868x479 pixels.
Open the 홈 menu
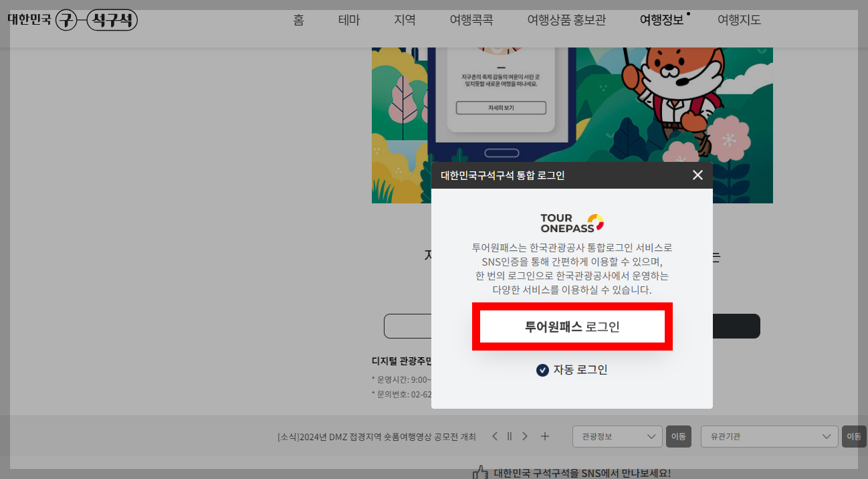(x=298, y=20)
